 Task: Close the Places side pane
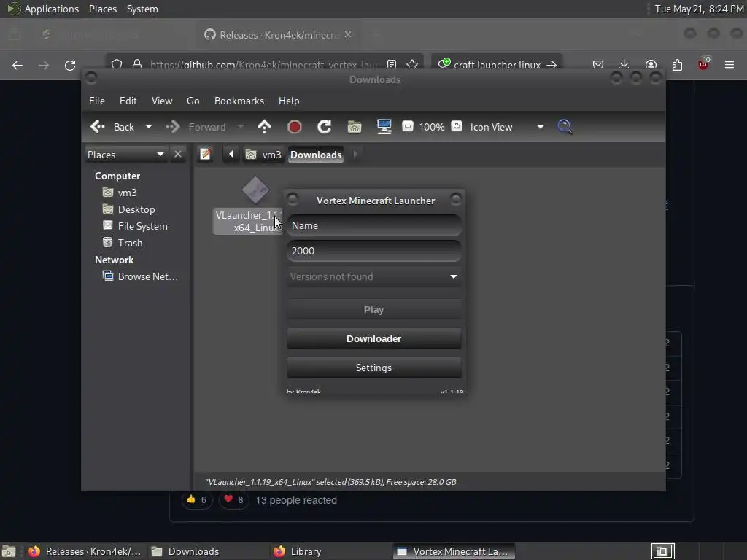178,155
